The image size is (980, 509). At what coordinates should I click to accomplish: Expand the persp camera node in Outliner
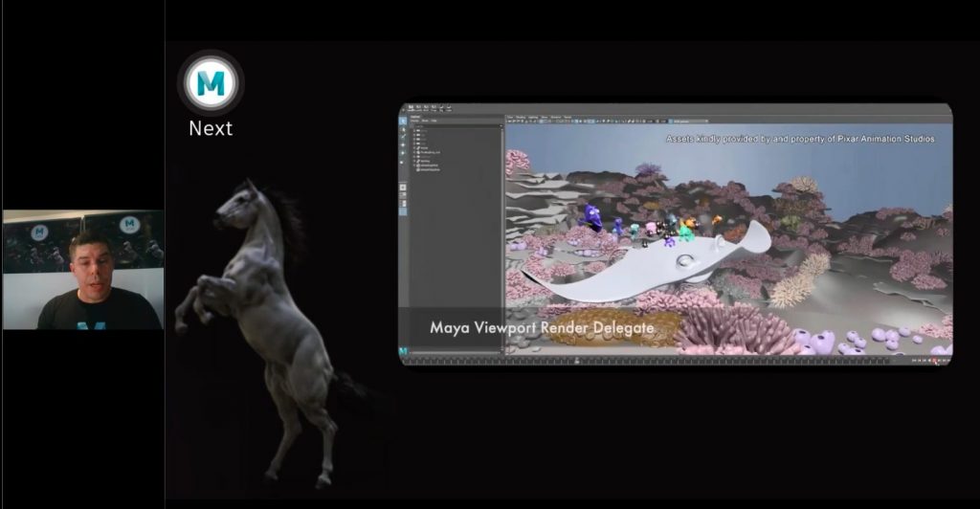[x=414, y=130]
